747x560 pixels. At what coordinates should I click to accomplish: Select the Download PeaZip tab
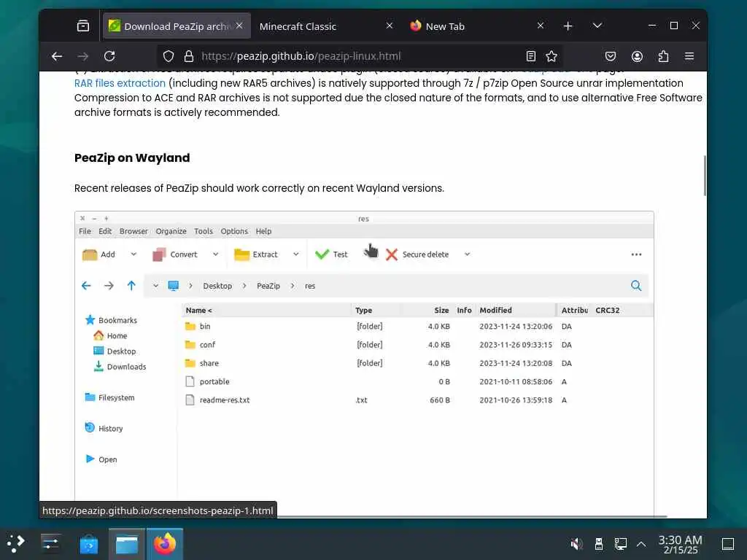(177, 26)
